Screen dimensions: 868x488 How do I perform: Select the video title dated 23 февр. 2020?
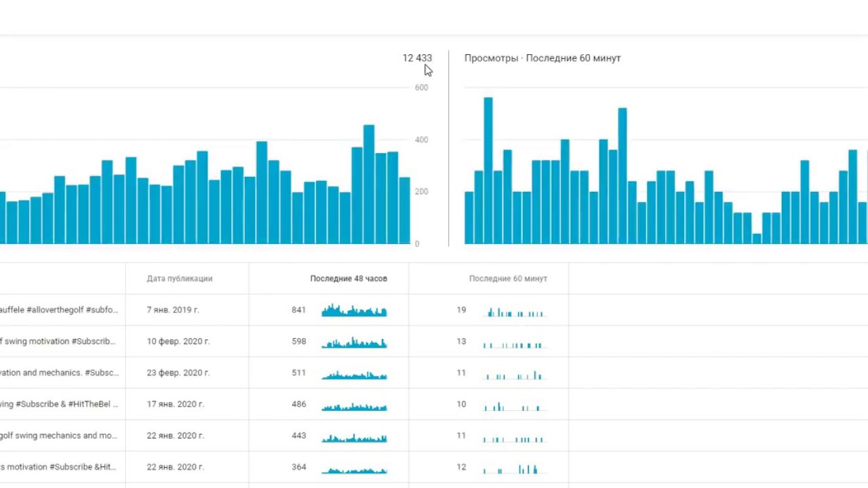(60, 373)
